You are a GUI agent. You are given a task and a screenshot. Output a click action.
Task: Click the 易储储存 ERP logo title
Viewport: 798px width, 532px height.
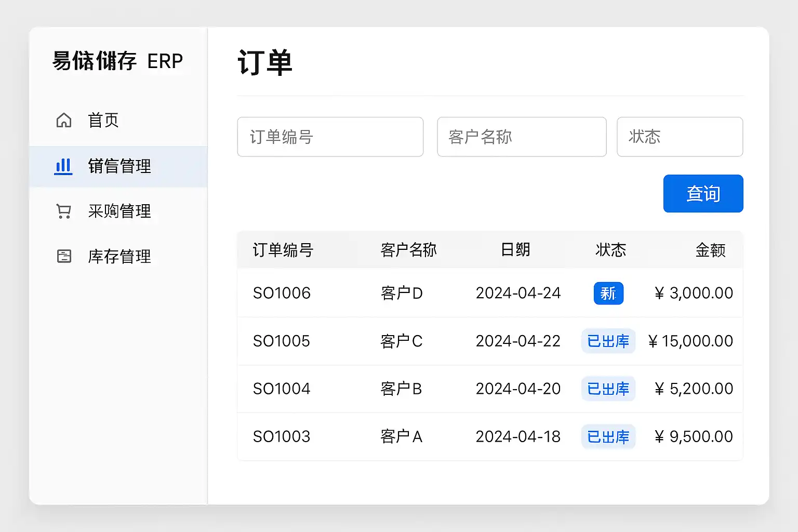[118, 61]
